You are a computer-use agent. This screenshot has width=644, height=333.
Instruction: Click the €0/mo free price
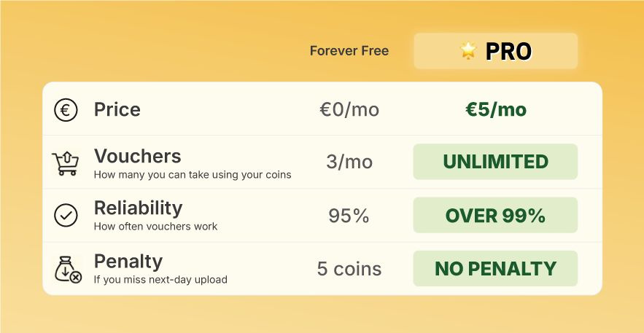coord(349,110)
